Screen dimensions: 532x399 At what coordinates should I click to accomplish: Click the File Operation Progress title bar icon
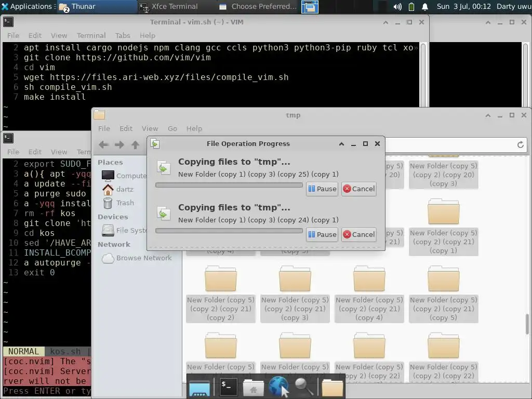pos(155,143)
